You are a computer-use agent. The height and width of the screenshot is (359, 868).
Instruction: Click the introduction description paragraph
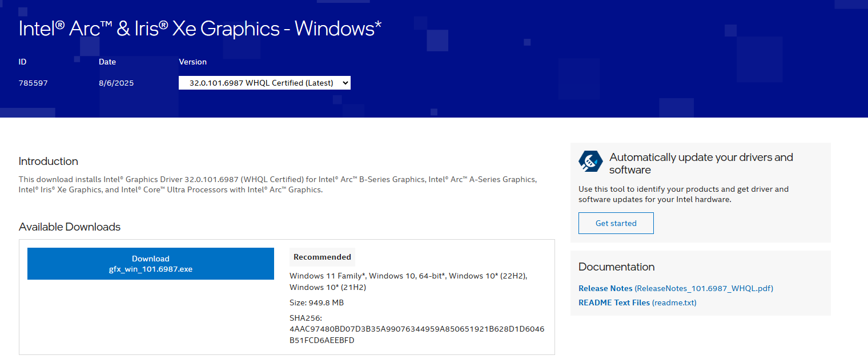pos(278,184)
